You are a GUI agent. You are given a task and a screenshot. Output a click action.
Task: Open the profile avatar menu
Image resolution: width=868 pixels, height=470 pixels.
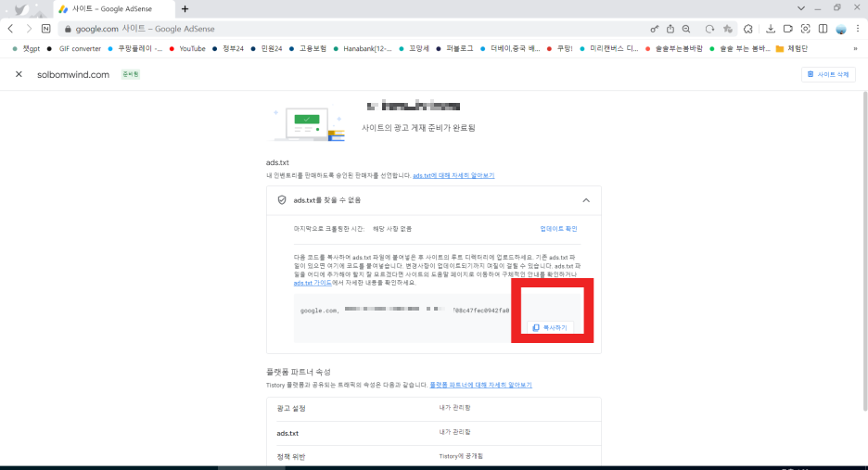841,29
